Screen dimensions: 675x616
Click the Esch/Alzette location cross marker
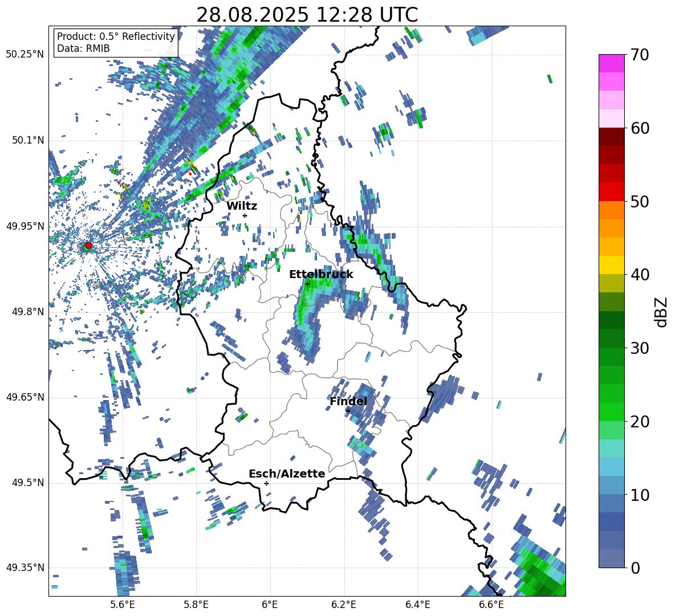tap(266, 483)
